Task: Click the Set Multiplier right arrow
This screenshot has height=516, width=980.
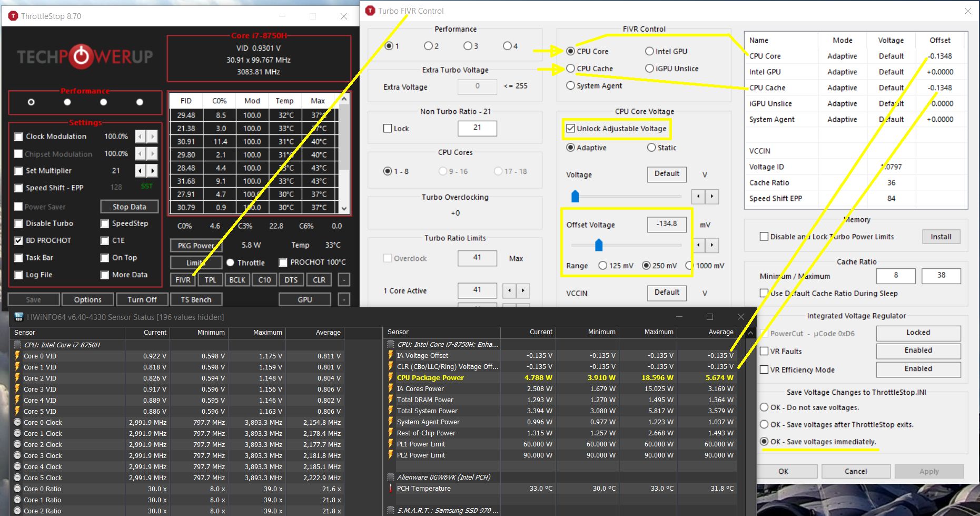Action: 153,171
